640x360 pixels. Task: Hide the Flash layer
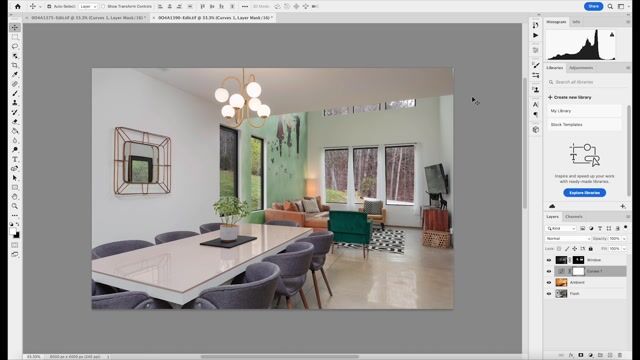549,293
